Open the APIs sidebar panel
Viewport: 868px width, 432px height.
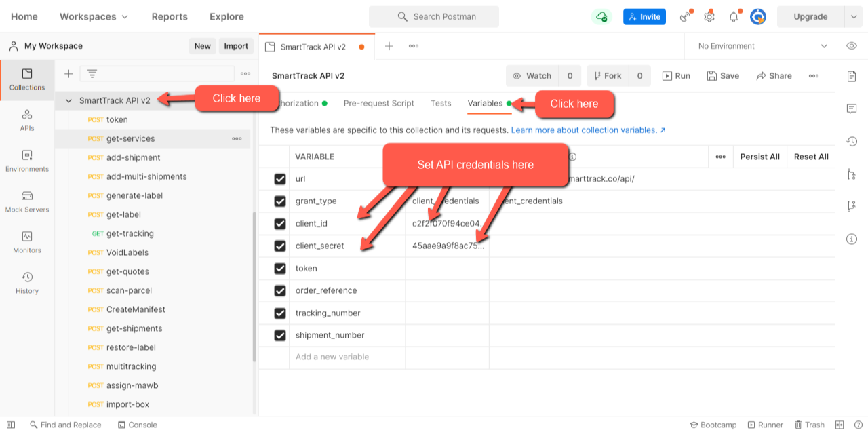27,121
